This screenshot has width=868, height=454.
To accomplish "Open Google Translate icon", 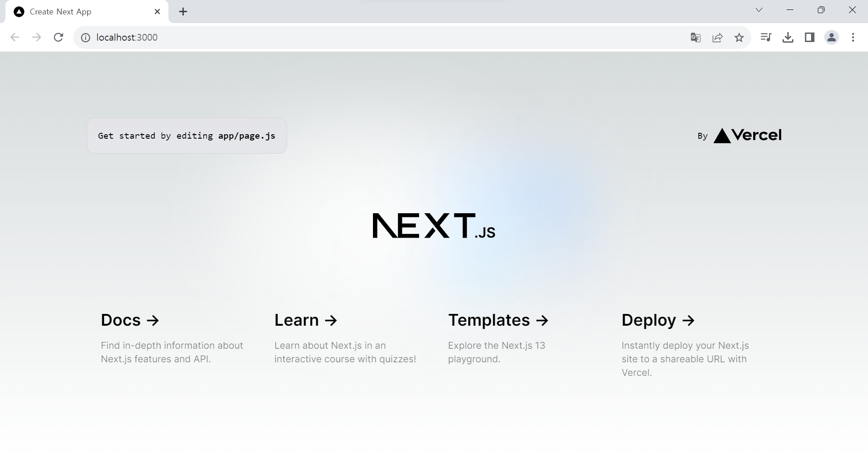I will point(696,37).
